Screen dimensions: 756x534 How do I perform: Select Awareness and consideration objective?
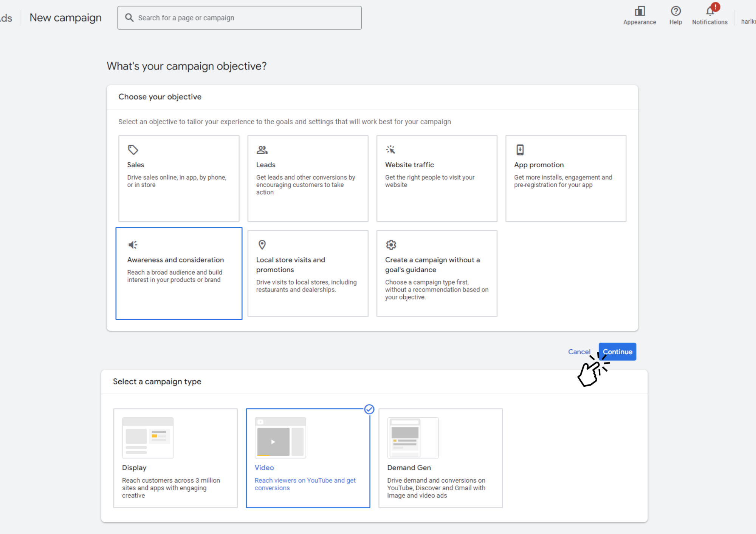(x=179, y=273)
